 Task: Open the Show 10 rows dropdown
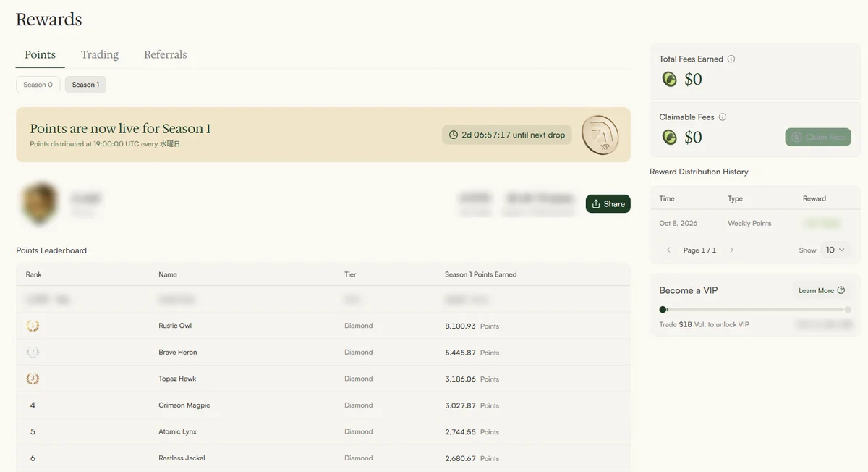point(835,250)
